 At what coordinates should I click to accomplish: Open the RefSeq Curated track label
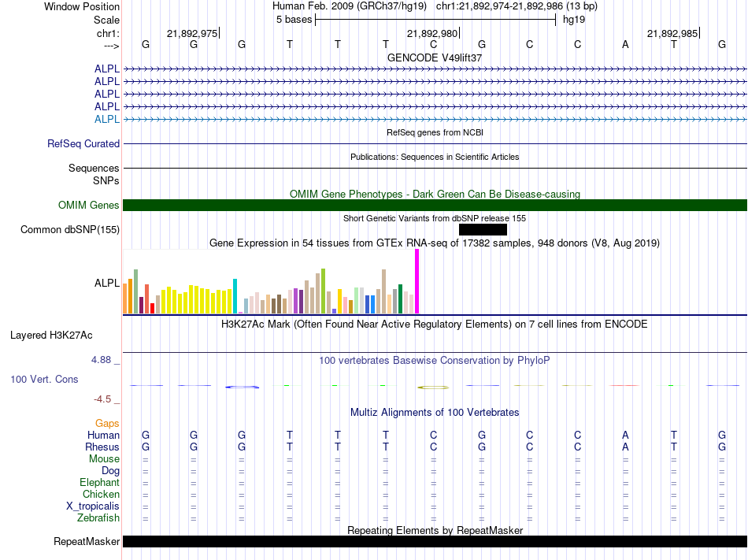83,143
